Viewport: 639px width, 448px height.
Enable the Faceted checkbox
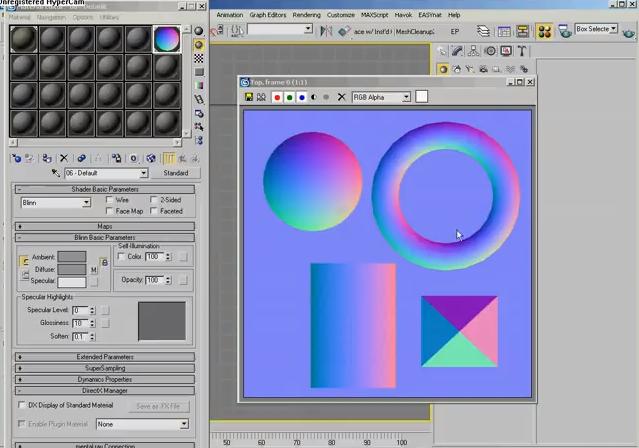pyautogui.click(x=154, y=211)
